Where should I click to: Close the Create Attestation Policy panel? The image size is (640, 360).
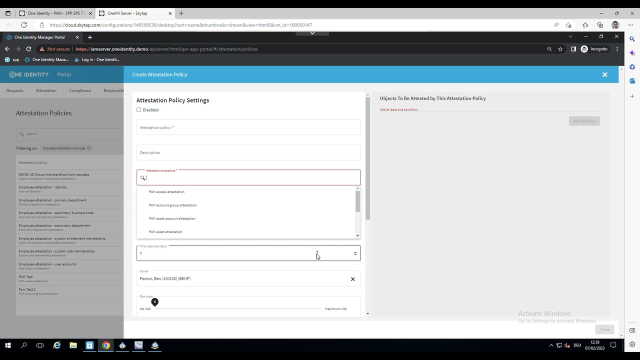click(x=604, y=75)
